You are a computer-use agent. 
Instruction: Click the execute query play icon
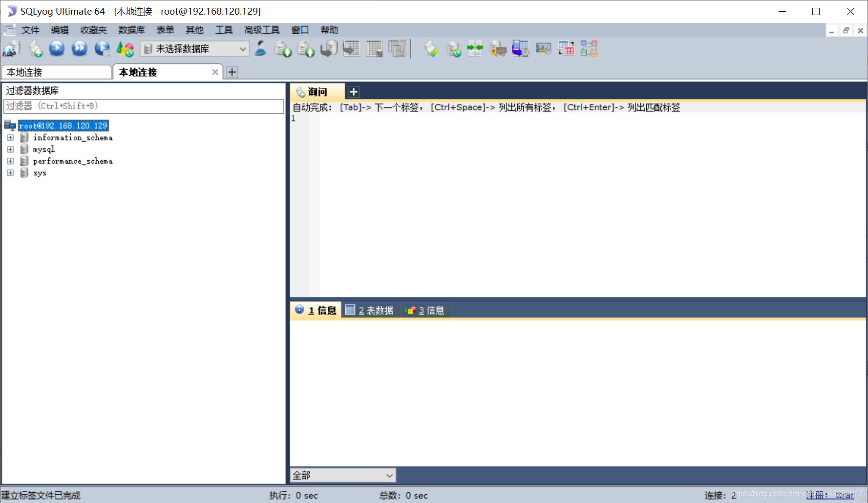click(57, 48)
